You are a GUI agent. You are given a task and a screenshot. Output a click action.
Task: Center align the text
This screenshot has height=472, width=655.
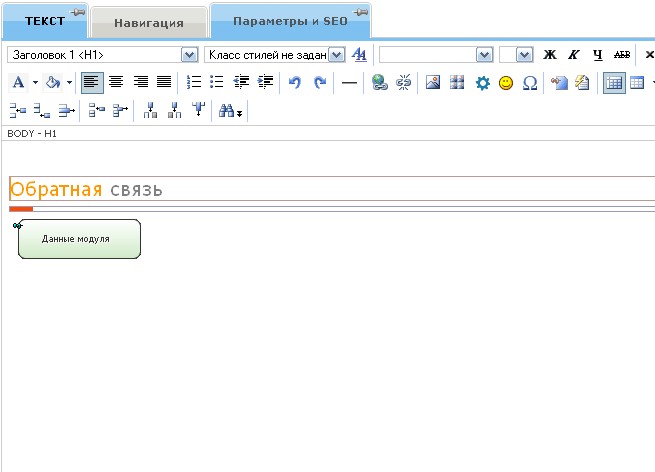(x=116, y=83)
